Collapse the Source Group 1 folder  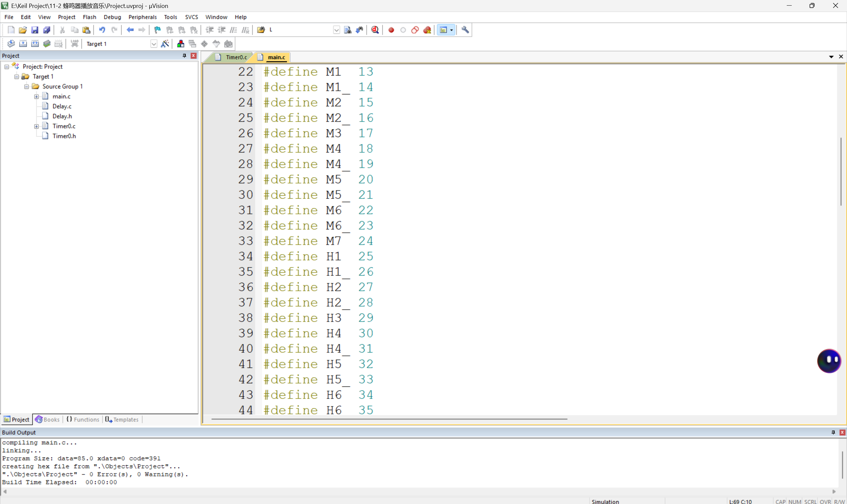pyautogui.click(x=26, y=87)
